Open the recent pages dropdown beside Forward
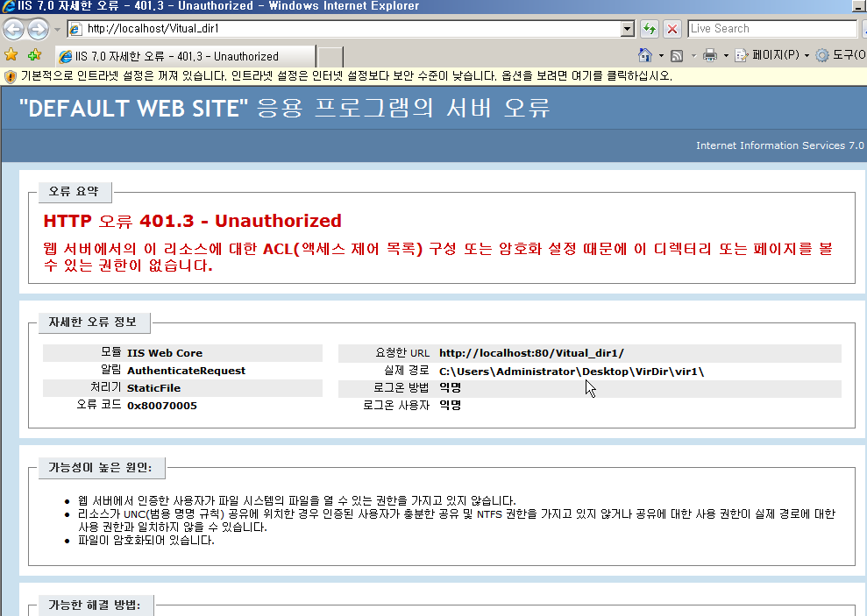The width and height of the screenshot is (867, 616). pos(57,29)
